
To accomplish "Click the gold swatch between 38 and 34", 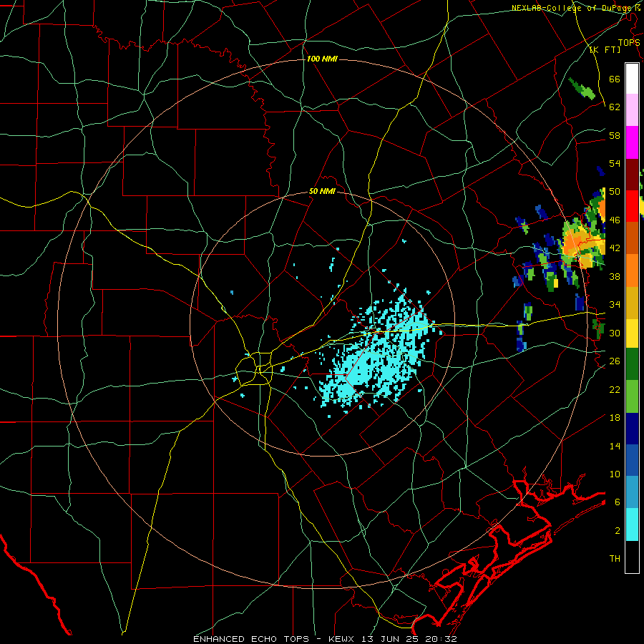I will click(632, 302).
